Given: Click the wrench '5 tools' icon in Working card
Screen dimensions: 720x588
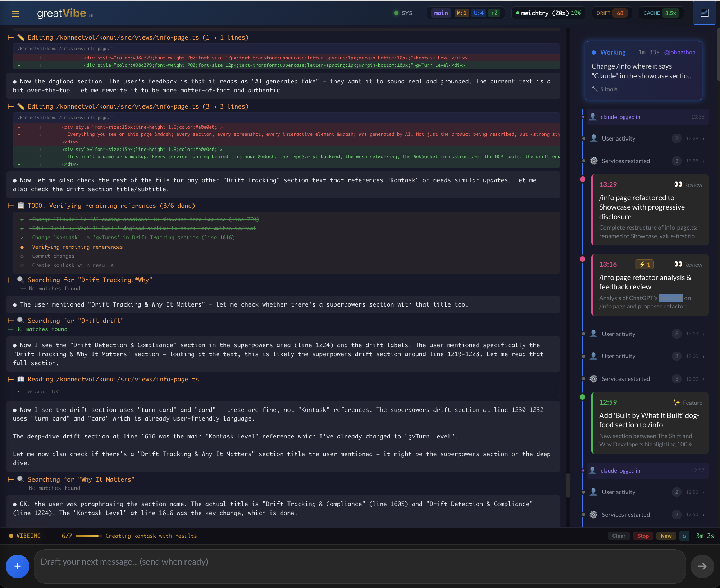Looking at the screenshot, I should [595, 89].
